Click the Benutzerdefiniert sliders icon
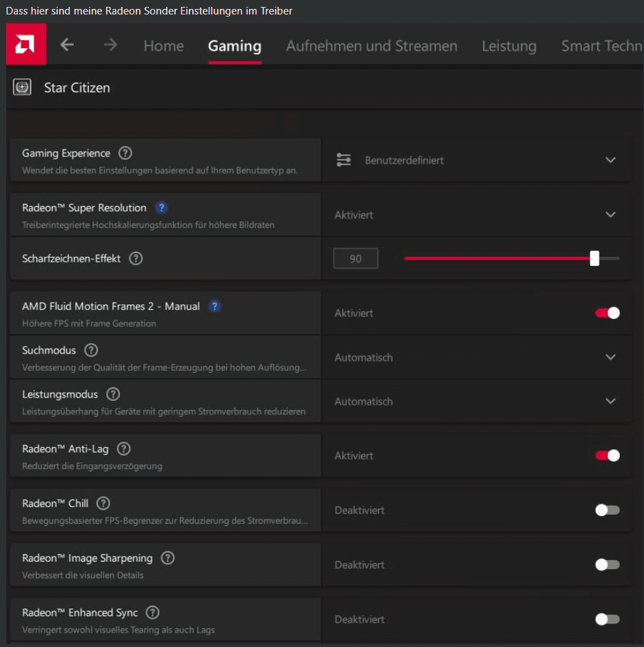644x647 pixels. coord(343,160)
